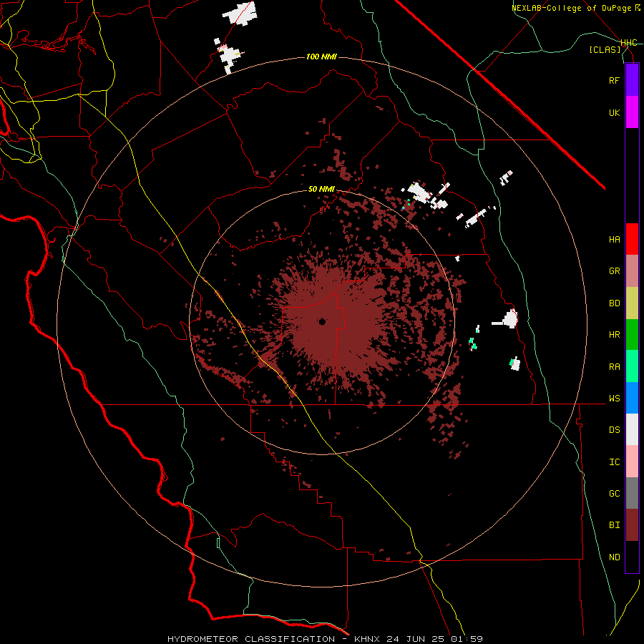
Task: Select the GC gray legend swatch
Action: pyautogui.click(x=632, y=493)
